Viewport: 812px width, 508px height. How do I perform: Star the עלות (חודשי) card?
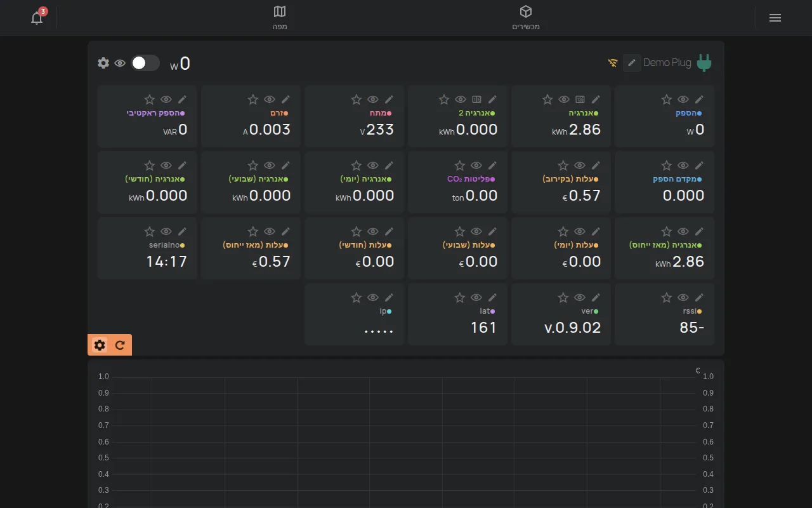click(356, 231)
